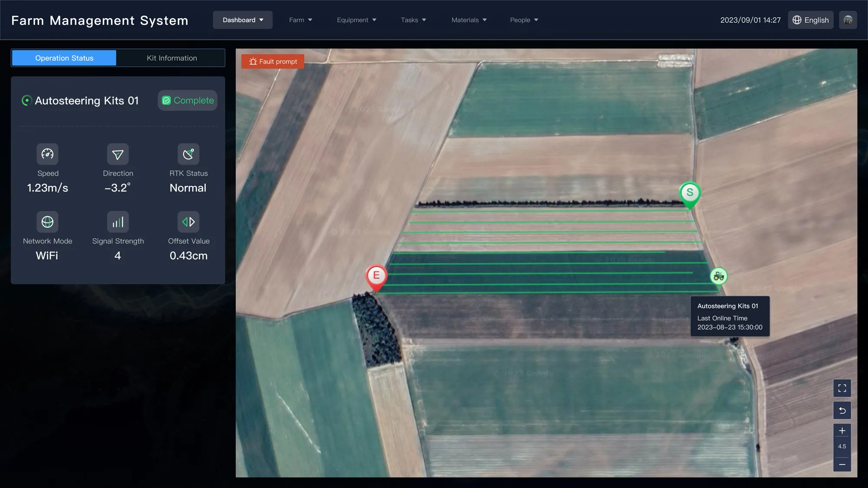The height and width of the screenshot is (488, 868).
Task: Click the 1.23m/s speed value
Action: (48, 188)
